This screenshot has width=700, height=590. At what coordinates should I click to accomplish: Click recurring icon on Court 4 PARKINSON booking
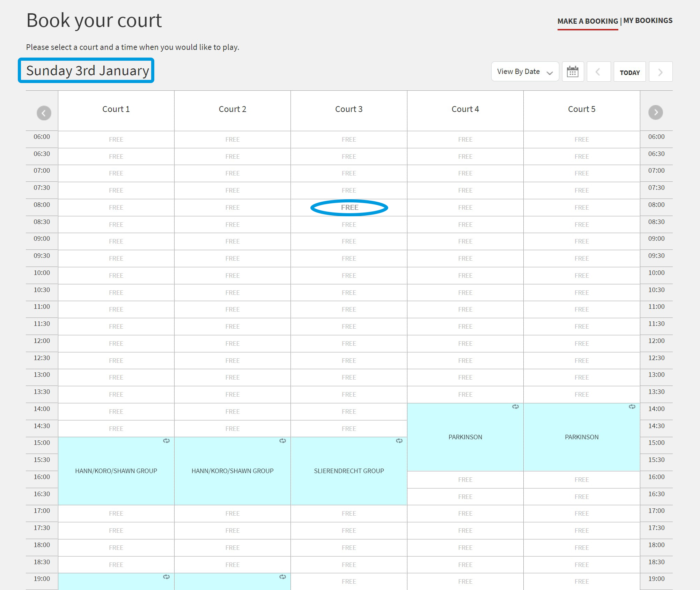(x=515, y=406)
